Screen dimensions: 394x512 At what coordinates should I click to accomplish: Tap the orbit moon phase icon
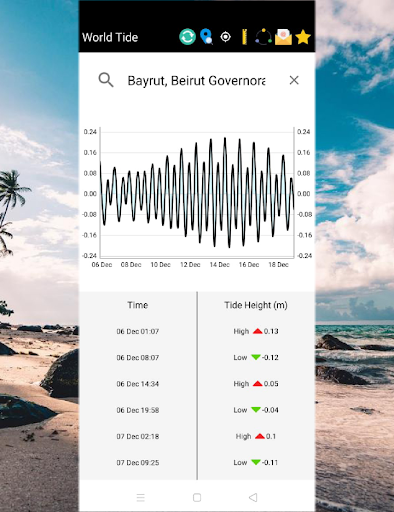263,37
